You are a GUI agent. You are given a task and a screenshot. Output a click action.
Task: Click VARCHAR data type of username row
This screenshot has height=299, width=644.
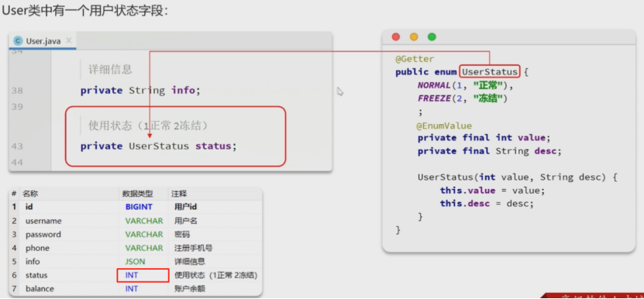pos(144,221)
